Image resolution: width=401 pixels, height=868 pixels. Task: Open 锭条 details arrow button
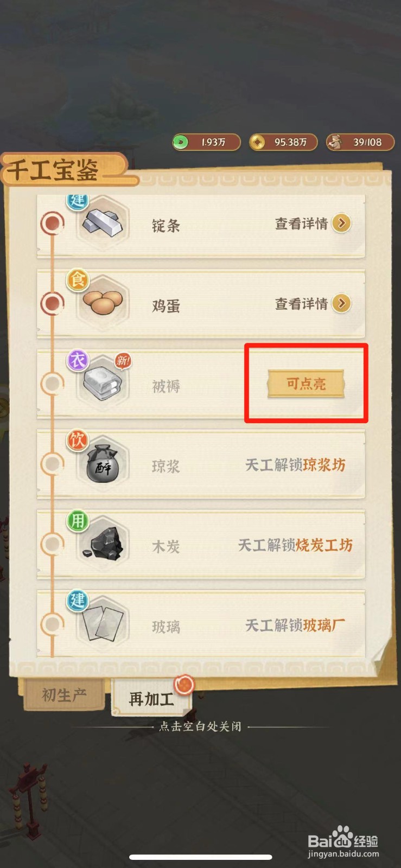(341, 223)
